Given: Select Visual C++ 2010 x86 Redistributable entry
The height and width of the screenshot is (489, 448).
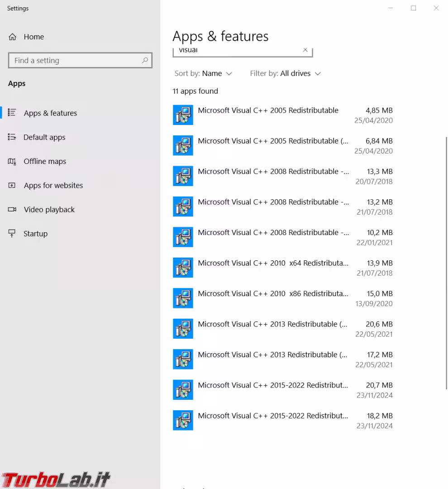Looking at the screenshot, I should (x=273, y=298).
